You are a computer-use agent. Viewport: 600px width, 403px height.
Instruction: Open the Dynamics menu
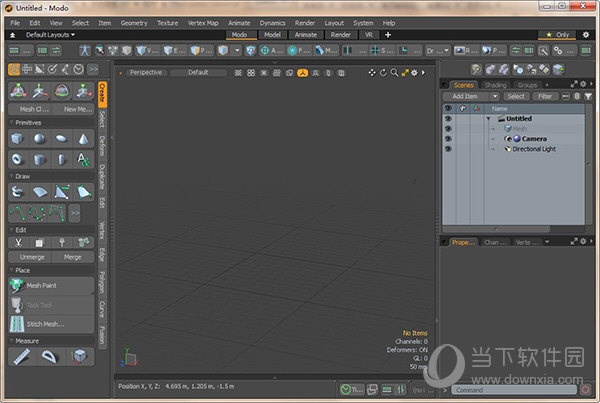point(272,23)
